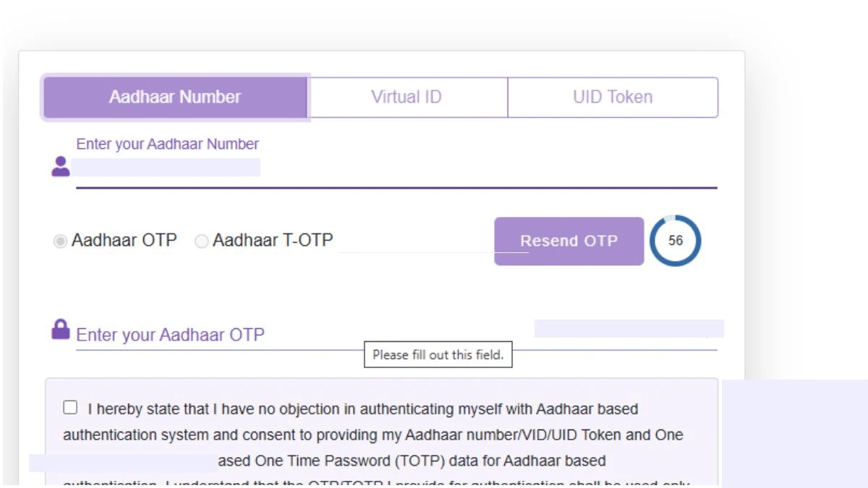This screenshot has height=488, width=868.
Task: Click the 'One Time Password (TOTP)' consent line
Action: (412, 461)
